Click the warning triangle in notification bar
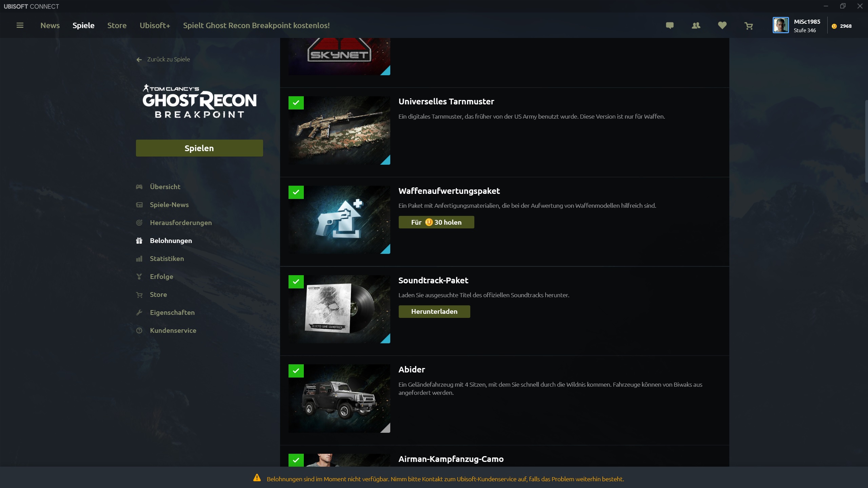 pos(257,478)
